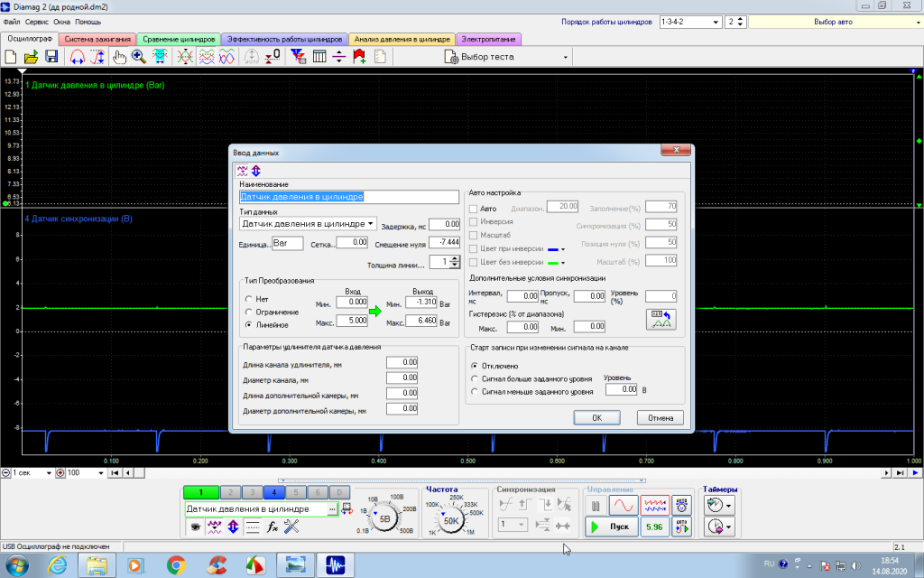Click the Смещение нуля input field

(444, 242)
